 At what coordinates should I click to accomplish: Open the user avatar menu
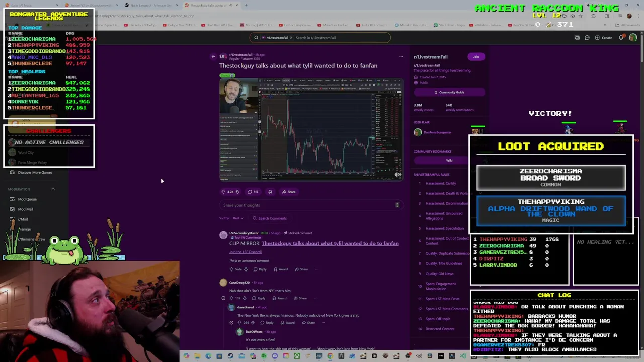[633, 38]
